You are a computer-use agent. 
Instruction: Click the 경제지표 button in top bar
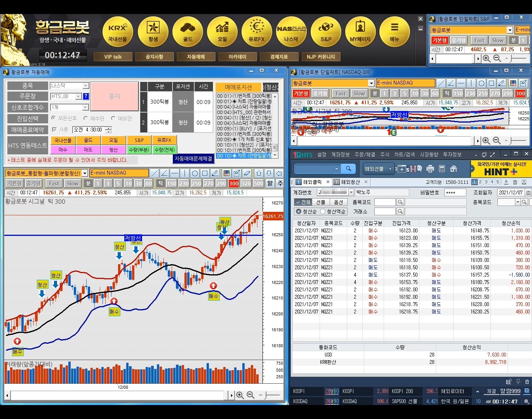279,57
